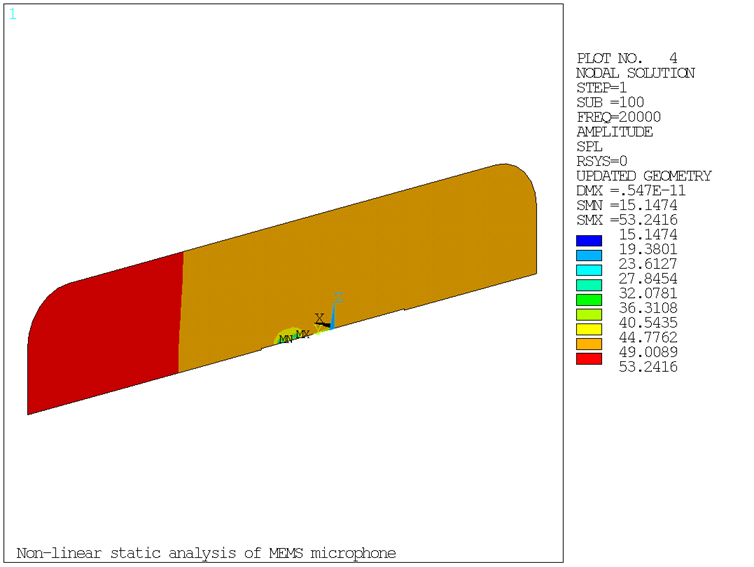Click the red legend swatch at 49.0089
This screenshot has height=567, width=754.
coord(589,359)
